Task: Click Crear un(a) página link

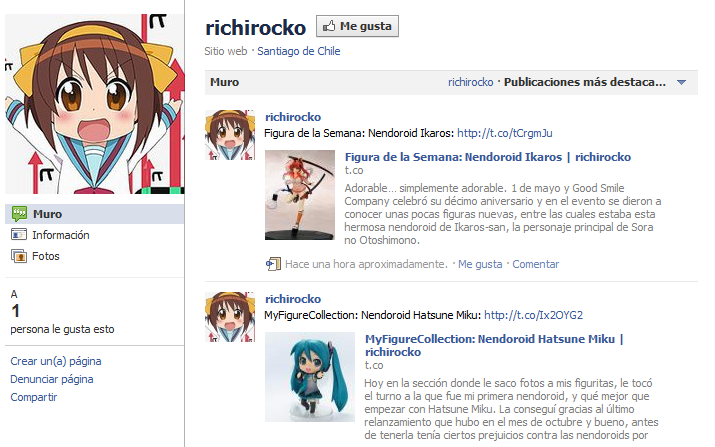Action: click(56, 361)
